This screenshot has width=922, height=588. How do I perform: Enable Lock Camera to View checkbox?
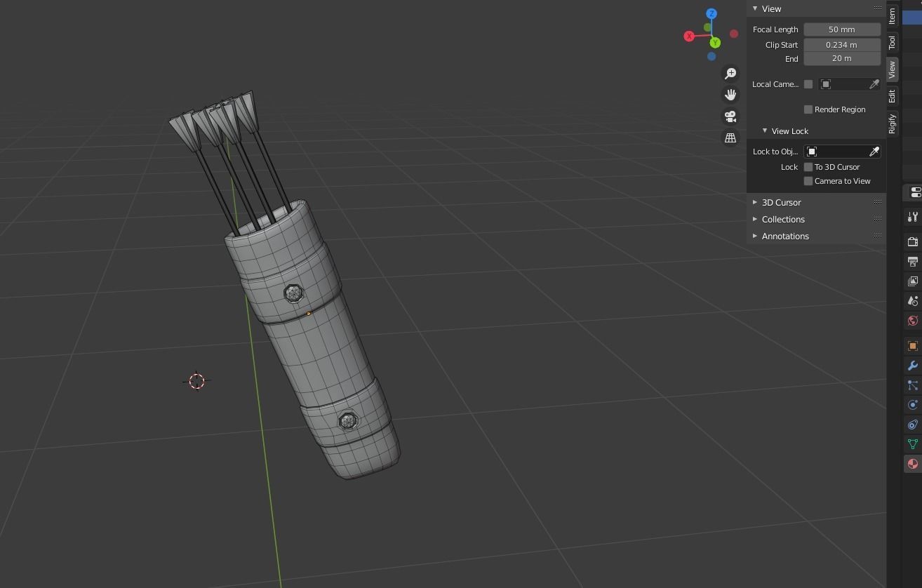point(808,181)
